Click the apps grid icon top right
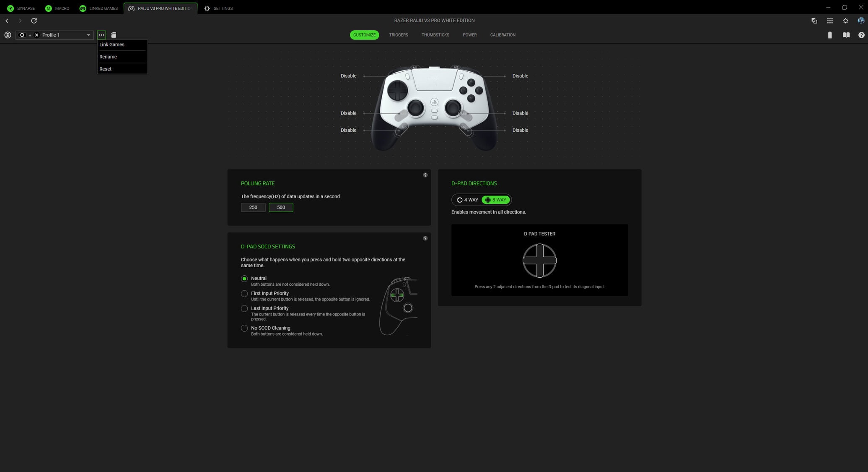 pos(829,21)
